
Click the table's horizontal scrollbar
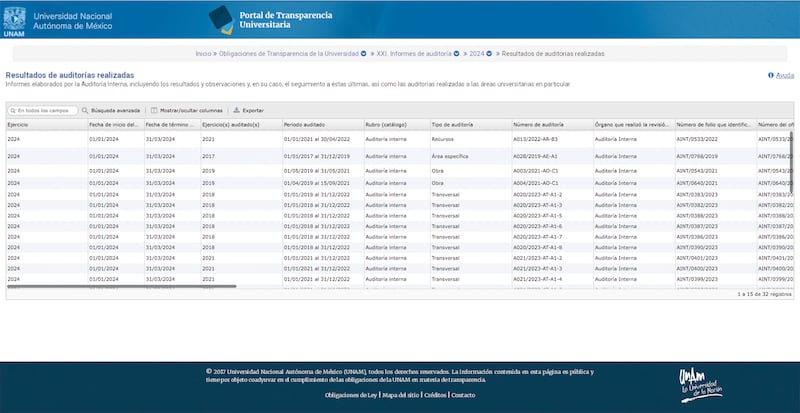120,286
